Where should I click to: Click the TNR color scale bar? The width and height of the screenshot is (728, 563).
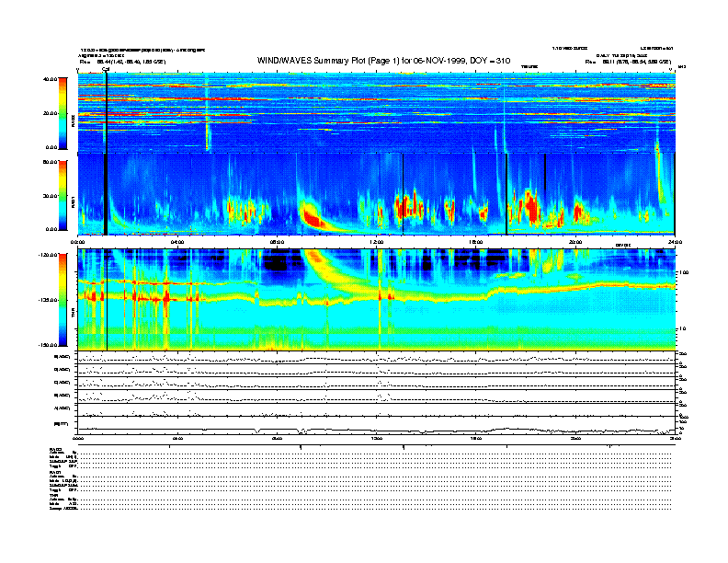[x=63, y=300]
